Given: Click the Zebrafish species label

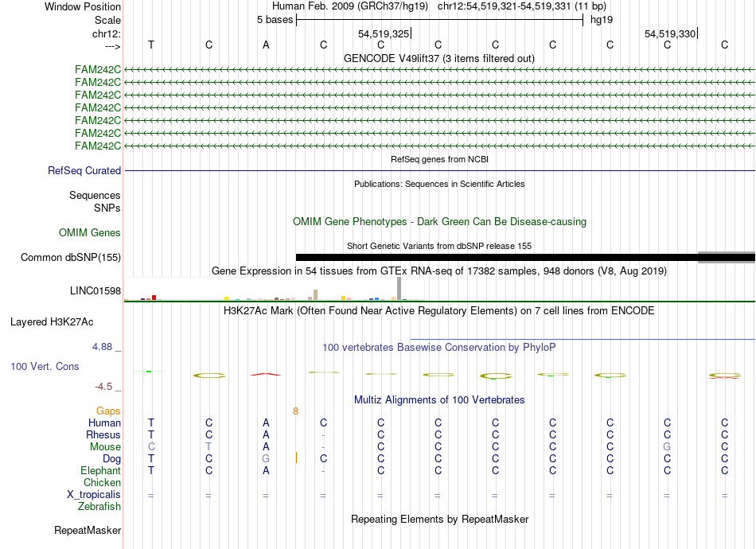Looking at the screenshot, I should (x=99, y=507).
